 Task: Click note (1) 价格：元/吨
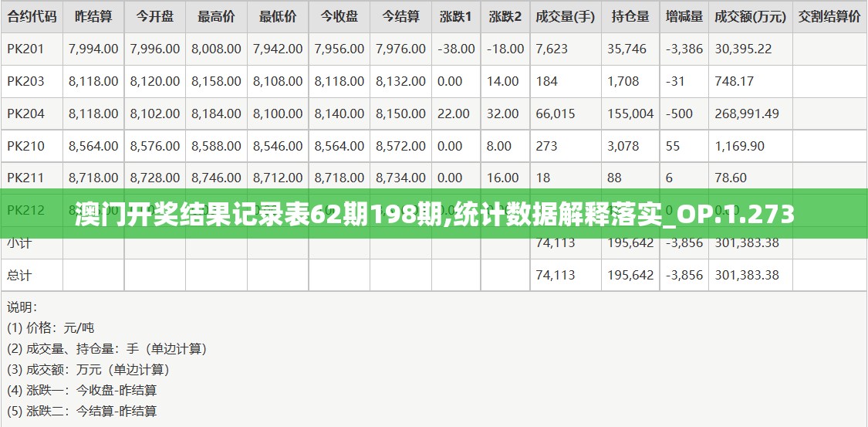coord(51,328)
